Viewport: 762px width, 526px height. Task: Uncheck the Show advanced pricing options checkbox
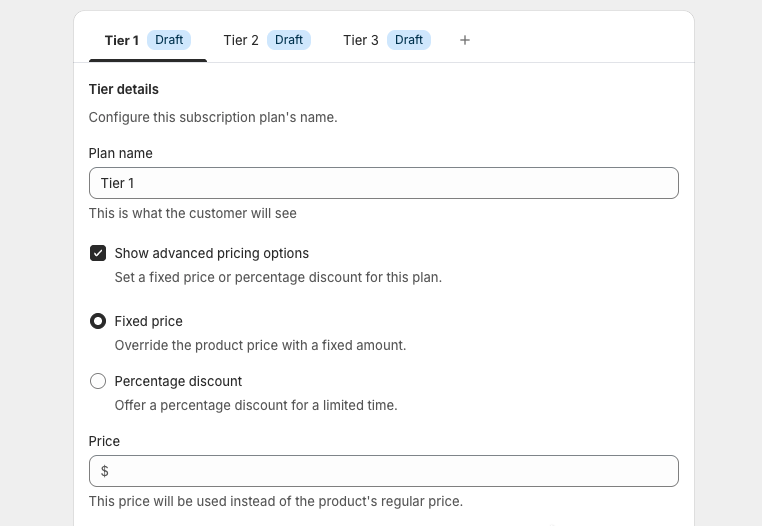(x=98, y=253)
